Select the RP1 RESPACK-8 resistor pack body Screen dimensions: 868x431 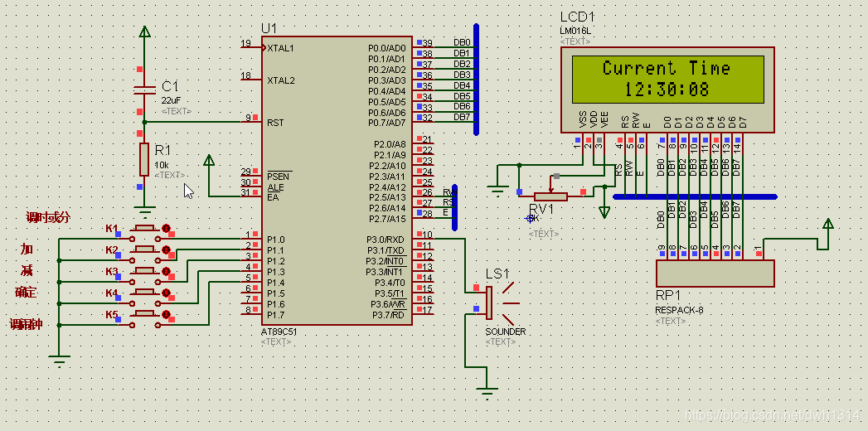tap(715, 274)
